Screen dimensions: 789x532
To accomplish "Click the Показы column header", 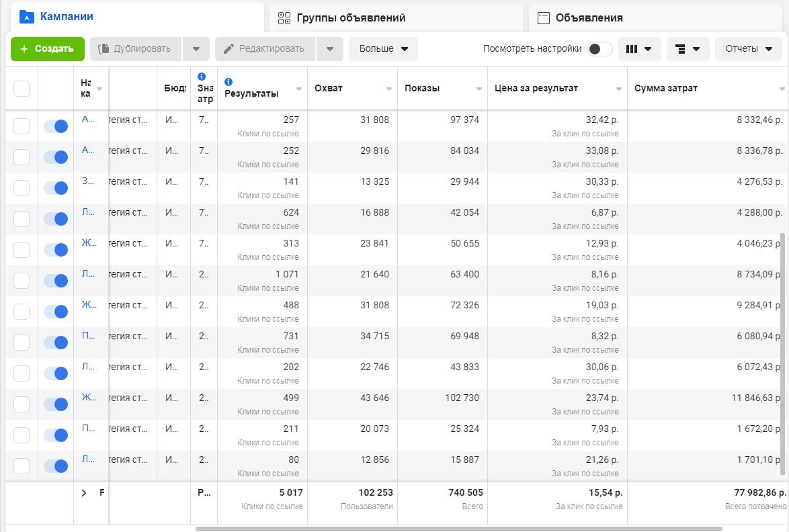I will tap(422, 89).
